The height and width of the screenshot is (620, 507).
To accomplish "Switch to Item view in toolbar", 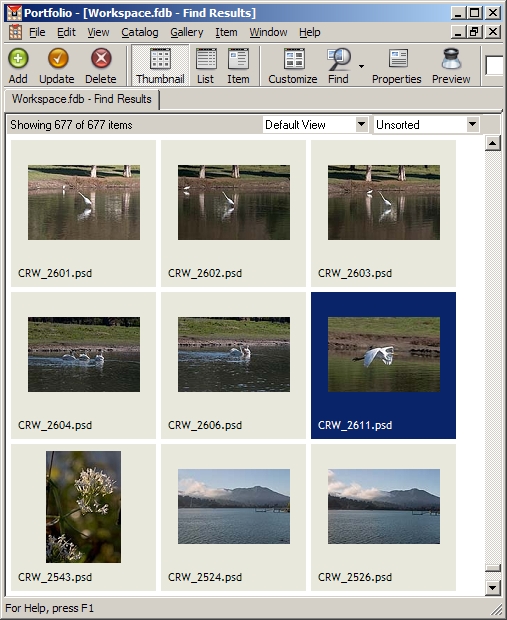I will tap(238, 66).
